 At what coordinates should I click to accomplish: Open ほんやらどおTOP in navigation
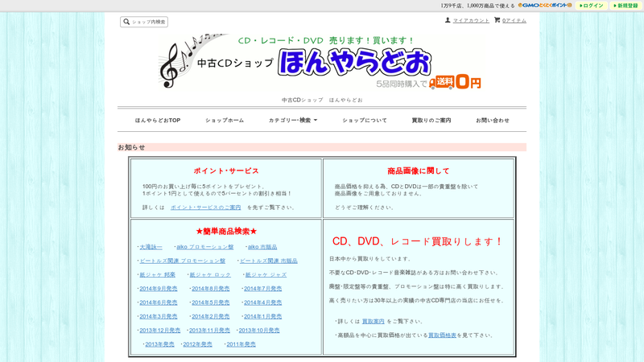pos(158,120)
